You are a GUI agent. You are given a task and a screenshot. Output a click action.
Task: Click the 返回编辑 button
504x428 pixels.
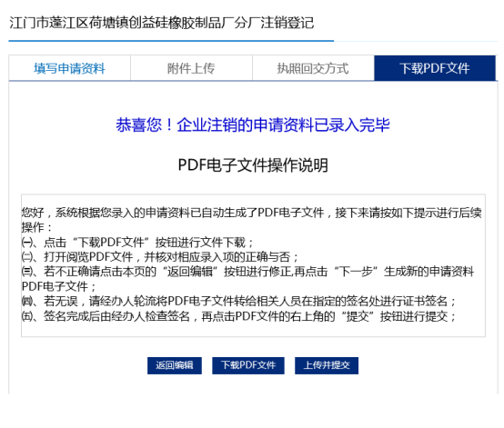pos(175,365)
